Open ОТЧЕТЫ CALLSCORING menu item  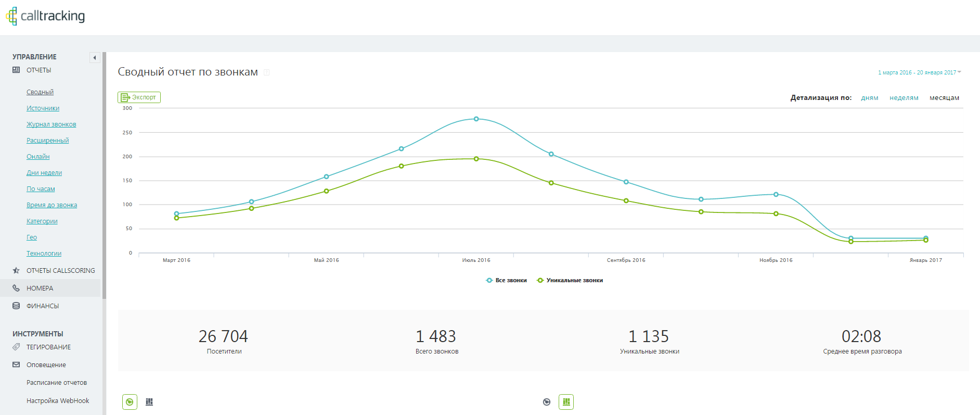click(x=61, y=271)
